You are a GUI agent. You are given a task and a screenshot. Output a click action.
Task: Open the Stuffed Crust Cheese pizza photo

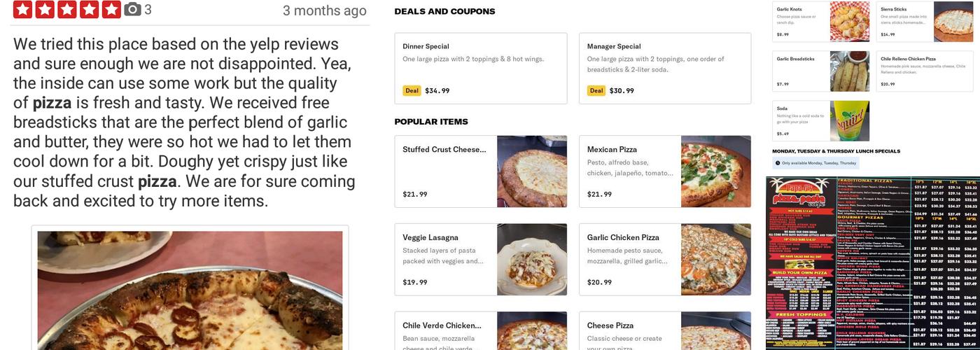532,171
